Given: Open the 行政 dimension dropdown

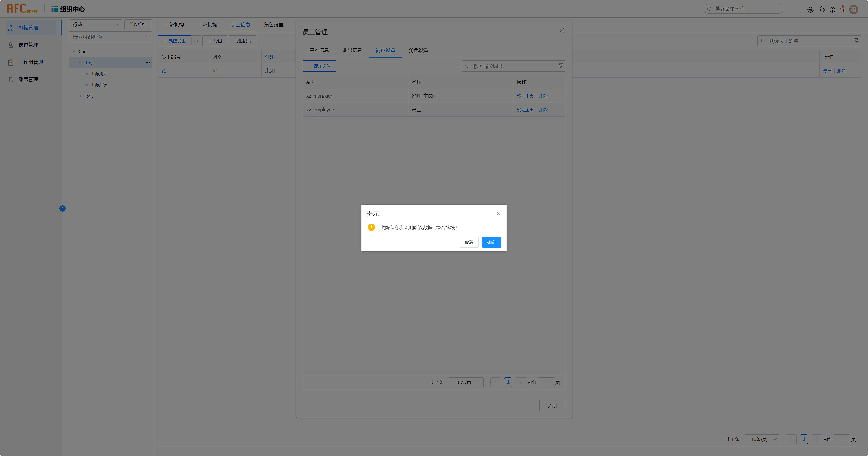Looking at the screenshot, I should (x=96, y=24).
